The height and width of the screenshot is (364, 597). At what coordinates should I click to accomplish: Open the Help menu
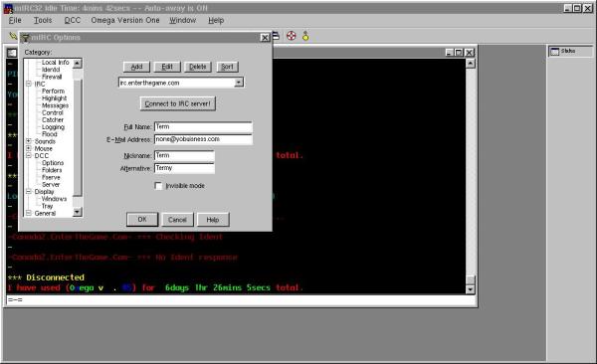[x=216, y=20]
